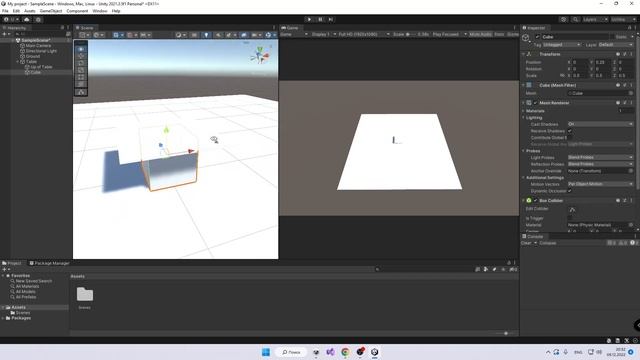The width and height of the screenshot is (640, 360).
Task: Open the GameObject menu
Action: 51,11
